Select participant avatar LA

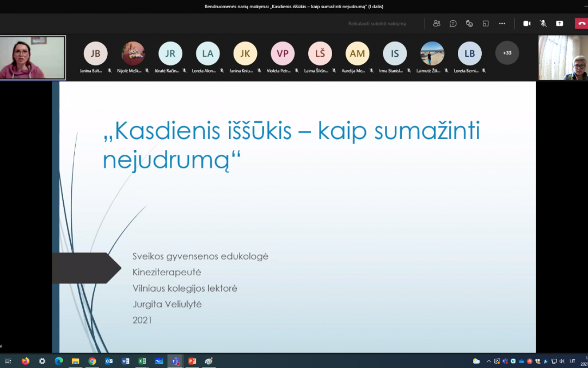pyautogui.click(x=208, y=53)
